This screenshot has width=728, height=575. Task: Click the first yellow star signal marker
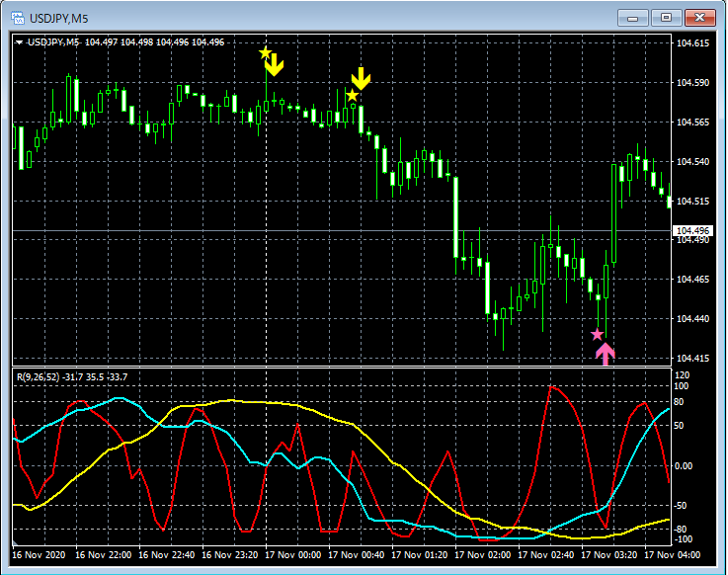(x=265, y=52)
